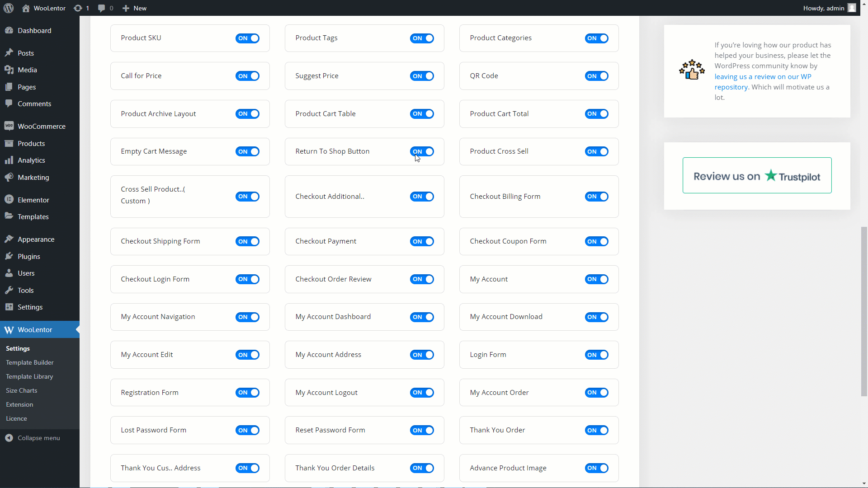The height and width of the screenshot is (488, 868).
Task: Click the updates icon in admin bar
Action: (x=78, y=8)
